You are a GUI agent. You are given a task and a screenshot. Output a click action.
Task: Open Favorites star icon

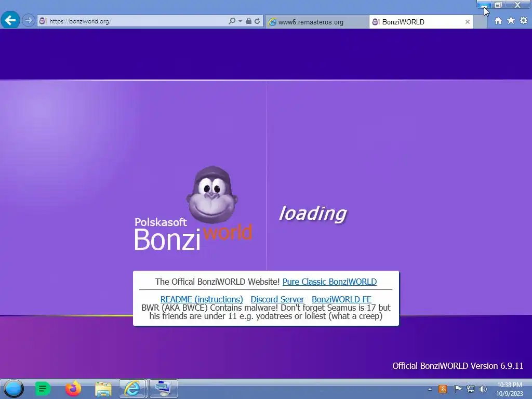(511, 21)
